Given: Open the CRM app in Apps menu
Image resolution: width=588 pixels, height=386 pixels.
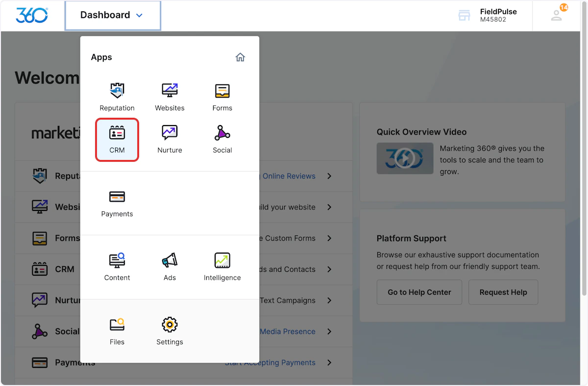Looking at the screenshot, I should coord(117,140).
